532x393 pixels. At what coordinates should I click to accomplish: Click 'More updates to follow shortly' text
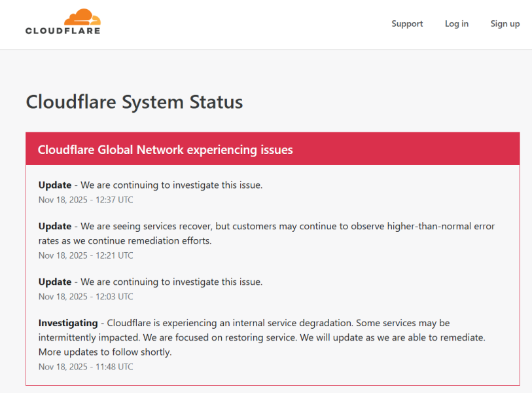[105, 352]
